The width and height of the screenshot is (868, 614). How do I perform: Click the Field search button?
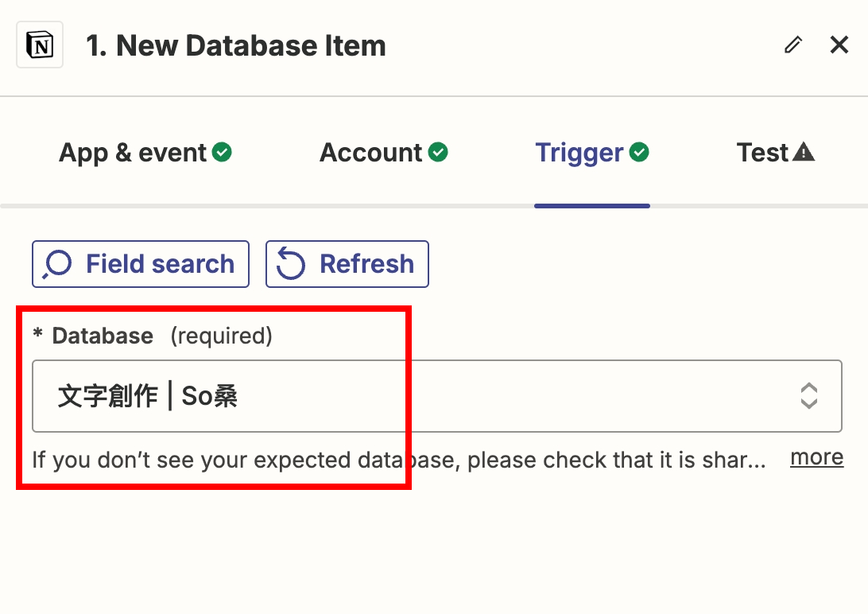coord(141,264)
